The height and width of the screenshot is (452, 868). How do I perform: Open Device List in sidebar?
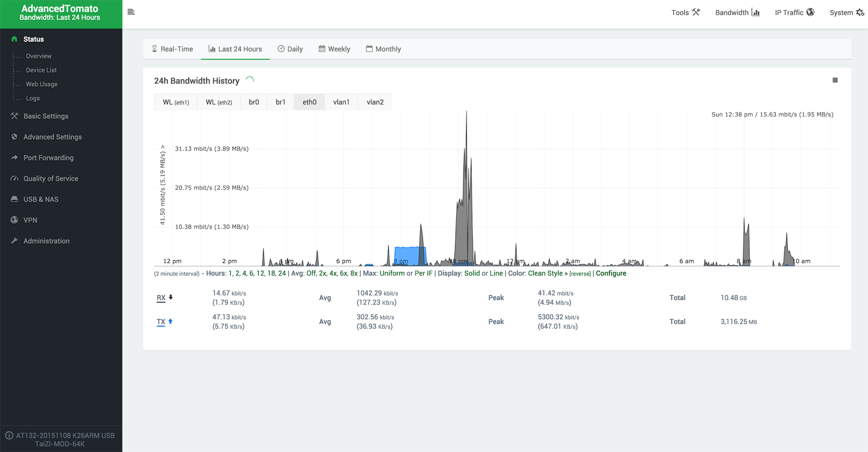41,70
